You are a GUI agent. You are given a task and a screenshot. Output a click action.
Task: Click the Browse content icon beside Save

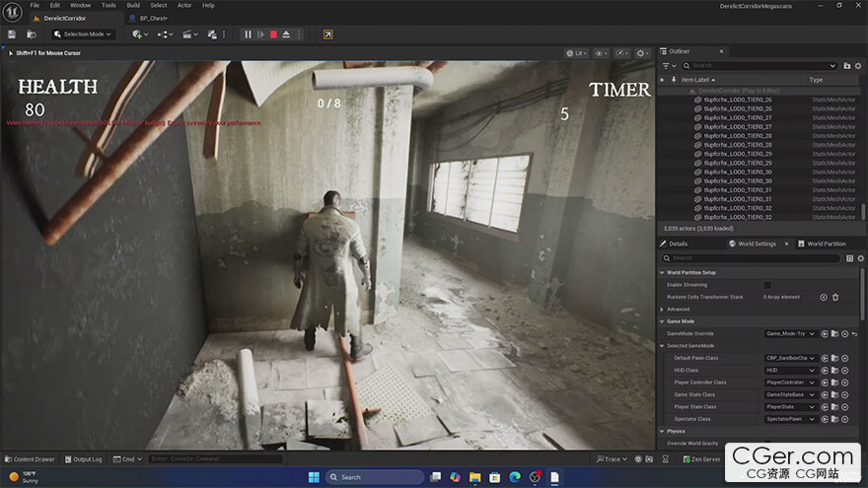(x=32, y=35)
